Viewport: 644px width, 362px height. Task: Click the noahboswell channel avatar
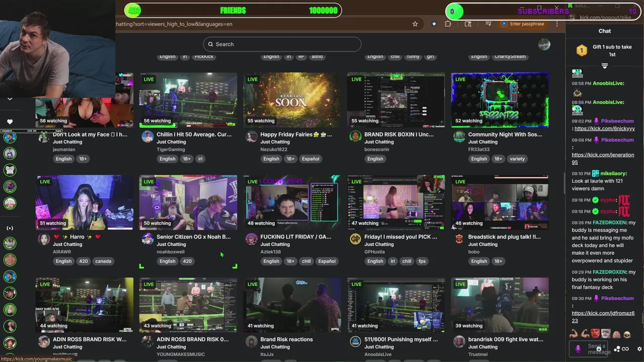pos(147,239)
